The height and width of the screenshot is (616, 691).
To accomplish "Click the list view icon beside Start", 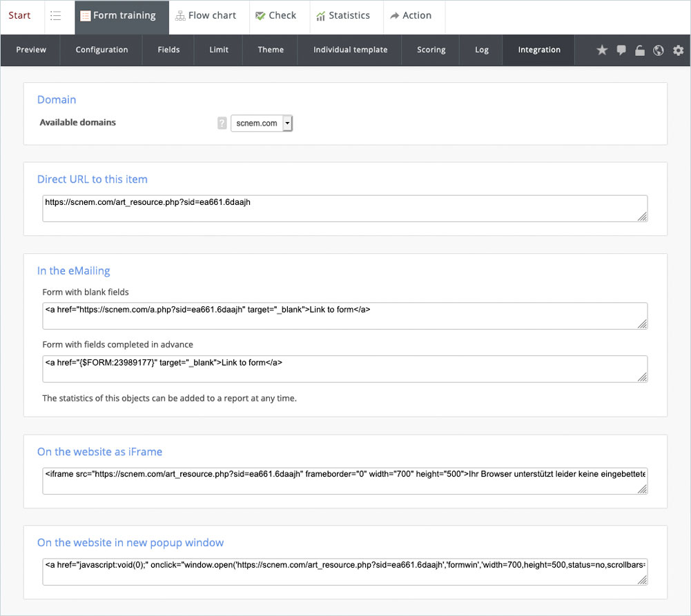I will pyautogui.click(x=56, y=16).
